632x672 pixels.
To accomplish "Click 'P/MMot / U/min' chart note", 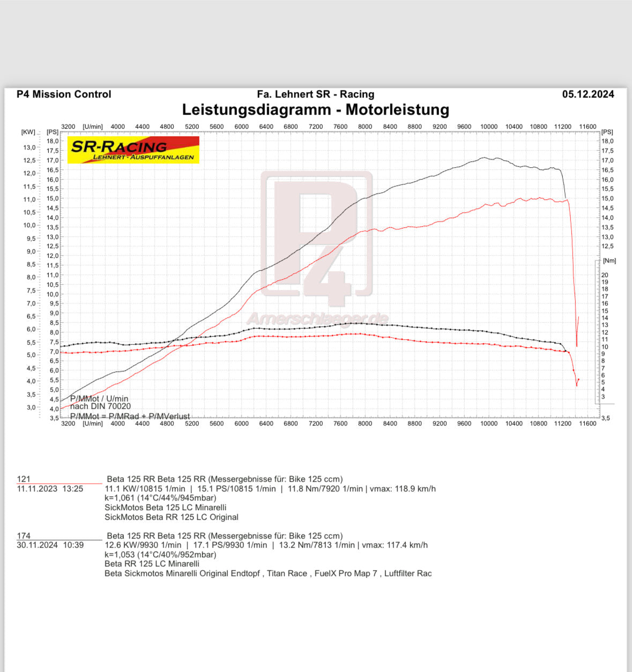I will tap(99, 399).
